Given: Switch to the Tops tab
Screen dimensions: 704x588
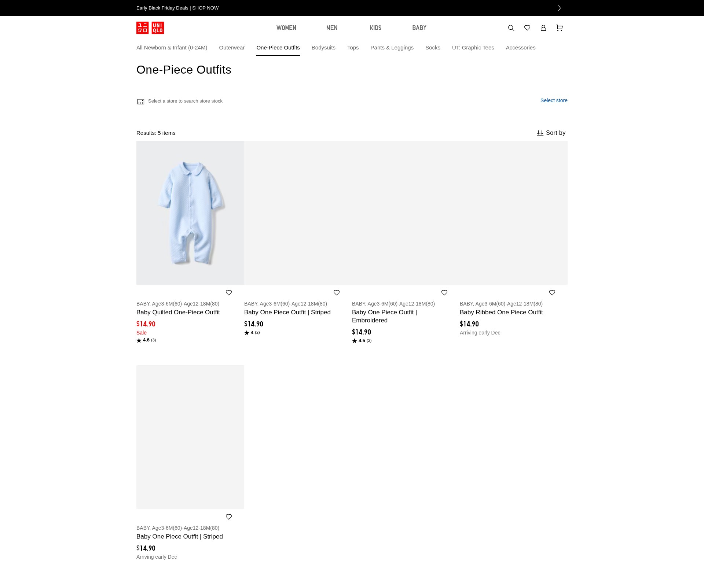Looking at the screenshot, I should click(x=353, y=48).
